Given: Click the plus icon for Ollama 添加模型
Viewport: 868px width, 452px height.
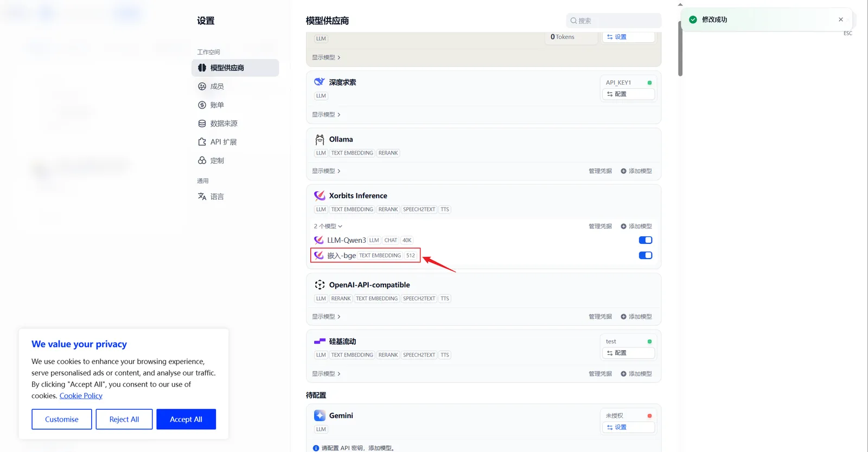Looking at the screenshot, I should (x=623, y=171).
